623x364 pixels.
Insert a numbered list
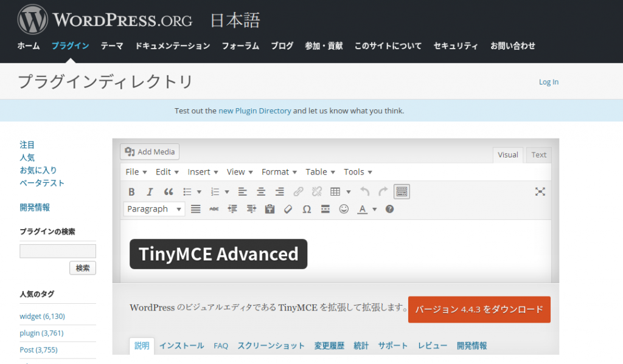pyautogui.click(x=215, y=192)
